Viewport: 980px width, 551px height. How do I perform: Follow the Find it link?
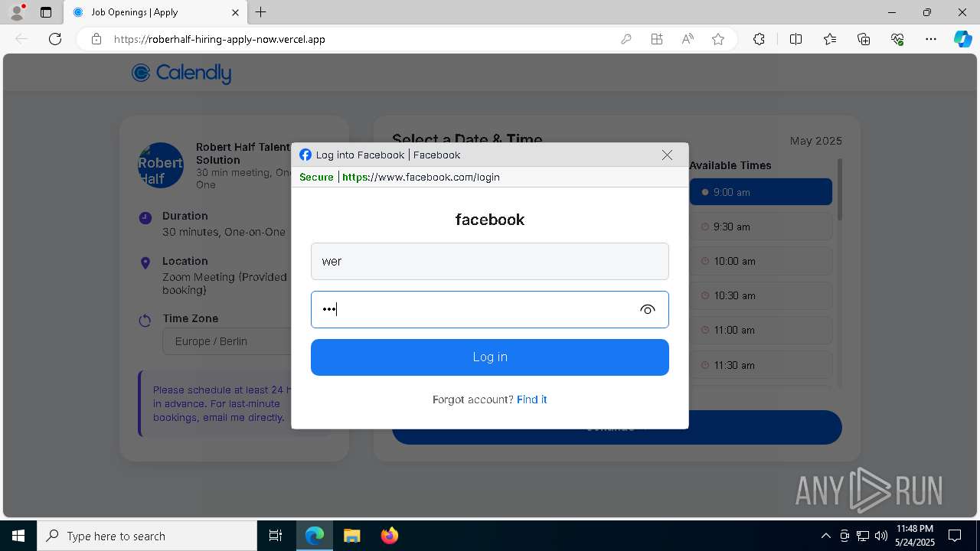pos(531,399)
